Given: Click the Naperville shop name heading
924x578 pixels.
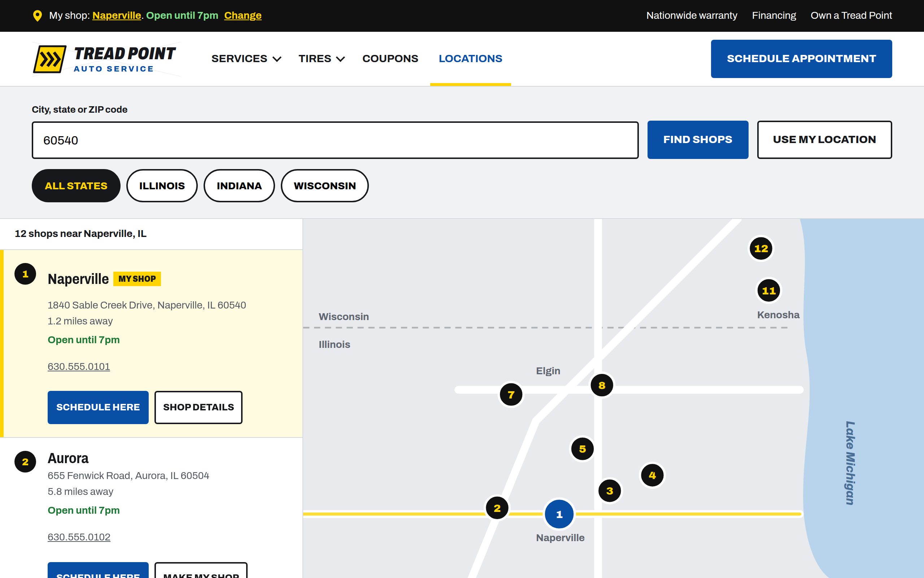Looking at the screenshot, I should pos(78,279).
